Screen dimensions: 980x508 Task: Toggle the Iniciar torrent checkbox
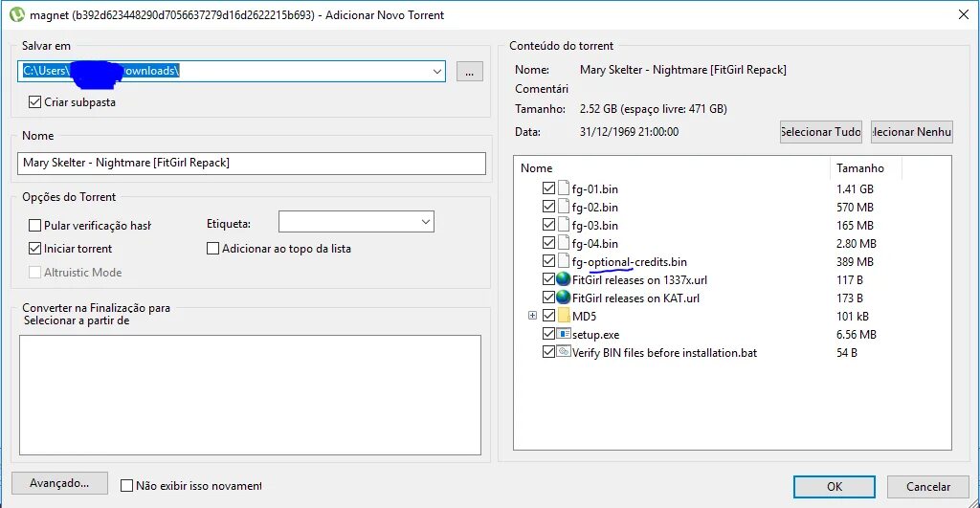[35, 248]
